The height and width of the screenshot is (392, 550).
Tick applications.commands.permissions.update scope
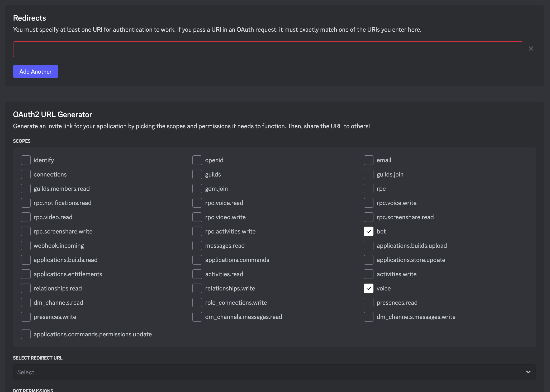tap(26, 334)
